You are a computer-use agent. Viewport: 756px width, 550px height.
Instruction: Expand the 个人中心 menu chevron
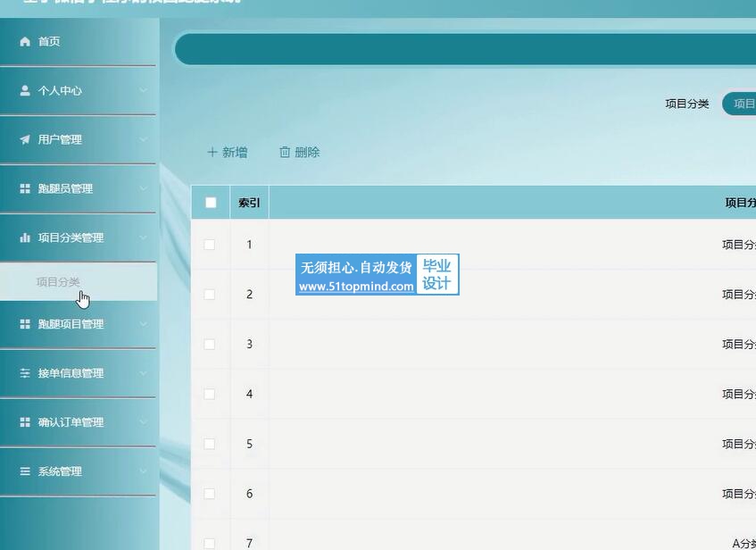[143, 91]
